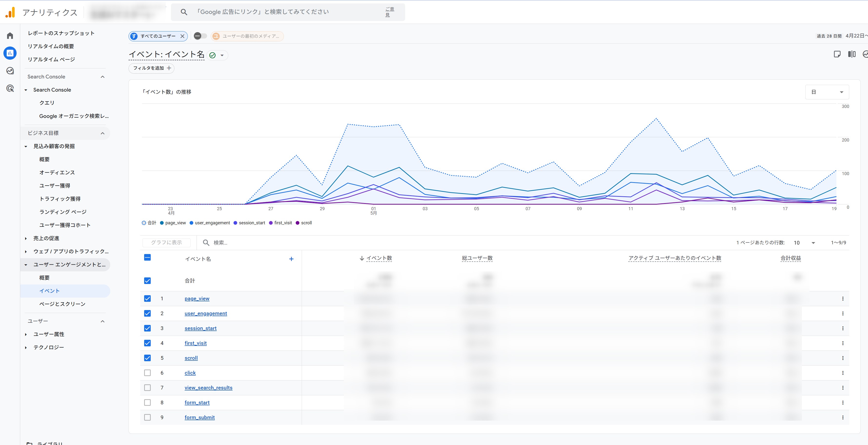Add a dimension with the plus icon next to イベント名

coord(291,259)
